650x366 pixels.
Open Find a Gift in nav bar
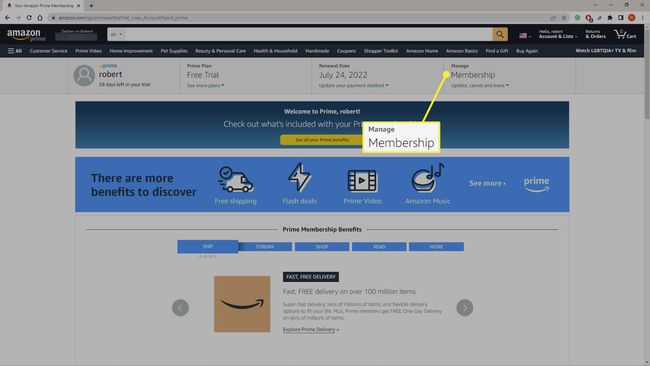tap(497, 51)
